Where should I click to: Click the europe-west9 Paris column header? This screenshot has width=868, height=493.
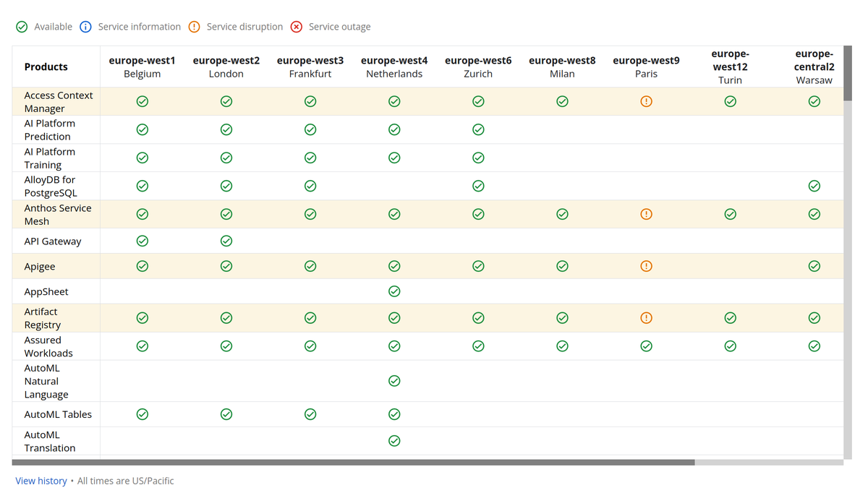tap(647, 67)
